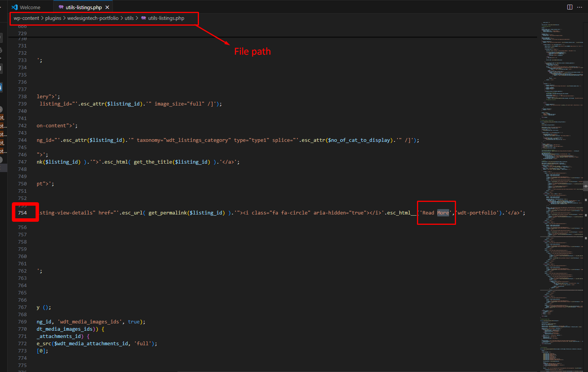Open the utils-listings.php breadcrumb item
The image size is (588, 372).
pyautogui.click(x=166, y=18)
